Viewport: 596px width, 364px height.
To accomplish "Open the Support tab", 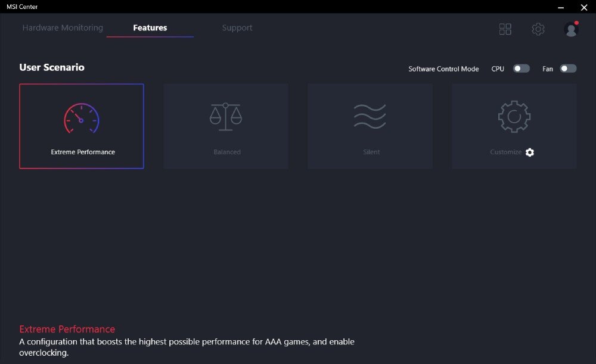I will point(237,27).
